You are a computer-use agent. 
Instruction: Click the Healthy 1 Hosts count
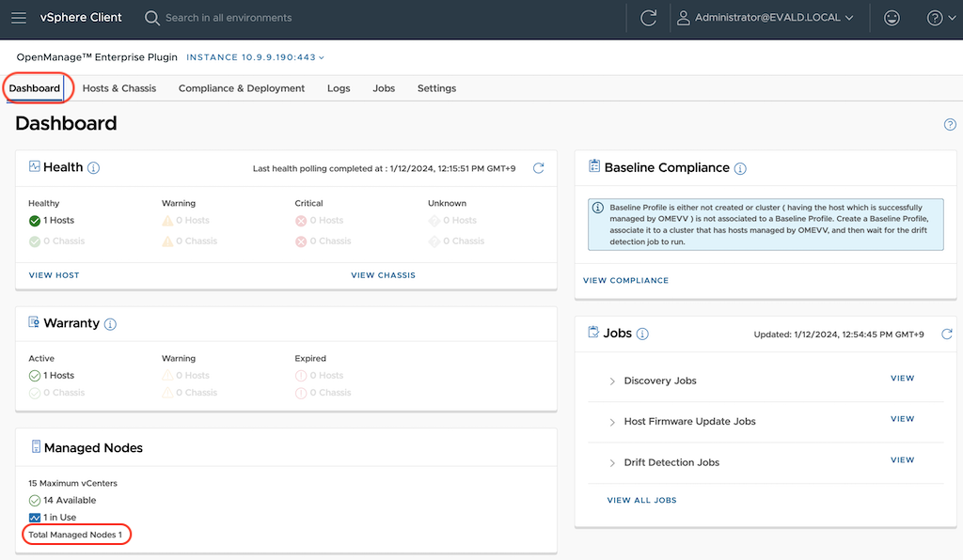[58, 220]
